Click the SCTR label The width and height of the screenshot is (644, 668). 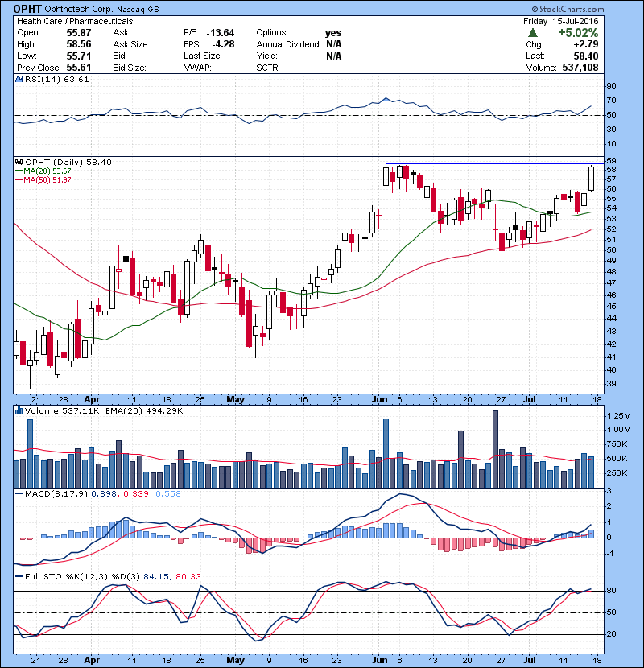pos(268,68)
